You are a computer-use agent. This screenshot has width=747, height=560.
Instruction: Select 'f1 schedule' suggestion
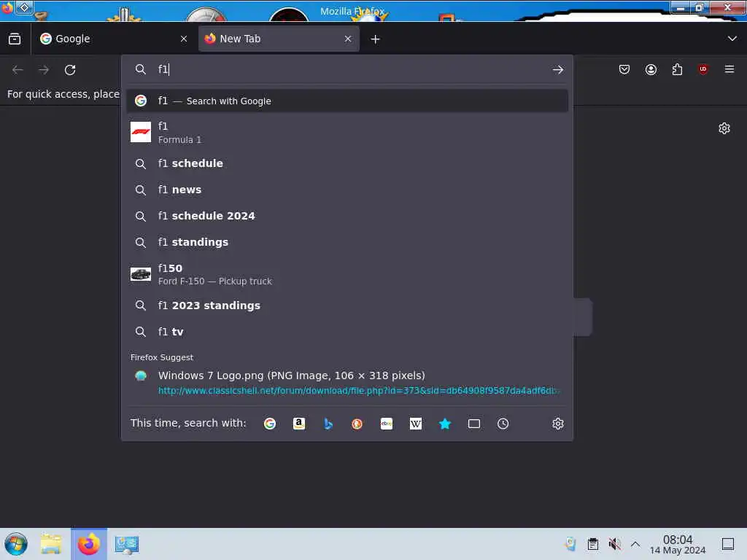[347, 163]
